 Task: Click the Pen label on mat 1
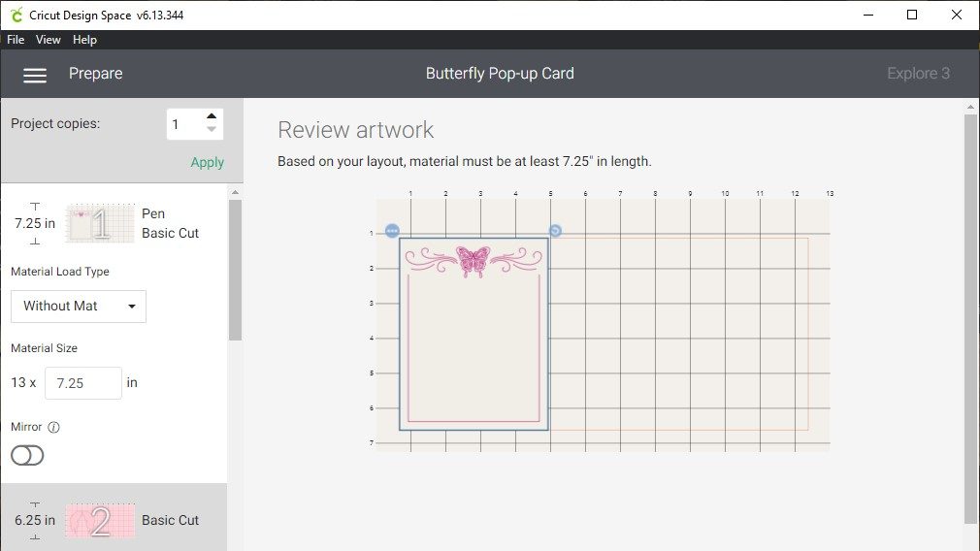coord(153,213)
